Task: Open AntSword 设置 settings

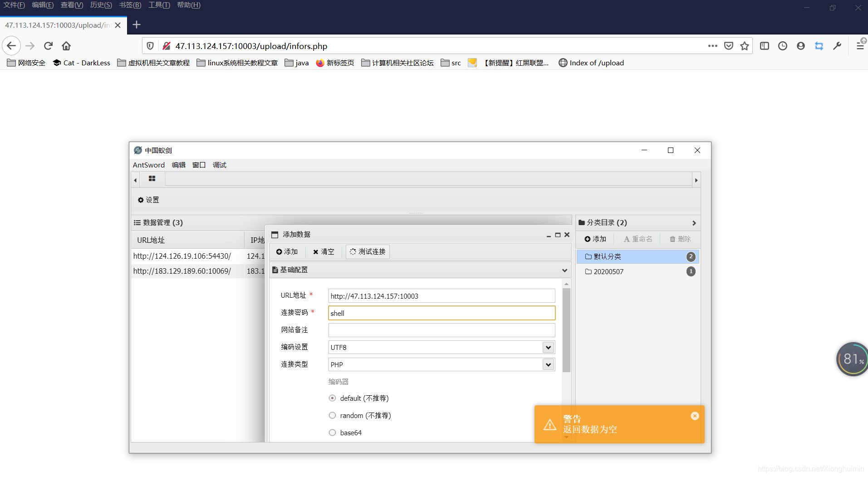Action: tap(148, 200)
